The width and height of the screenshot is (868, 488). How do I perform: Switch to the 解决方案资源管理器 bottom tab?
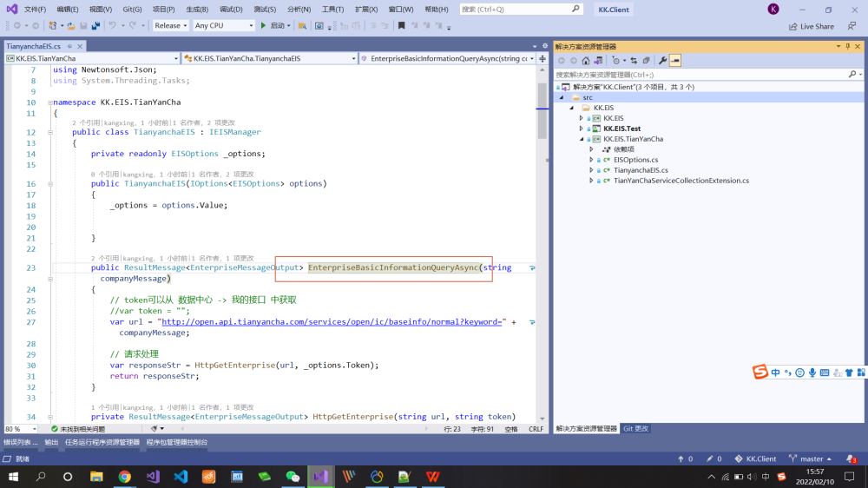pos(586,429)
